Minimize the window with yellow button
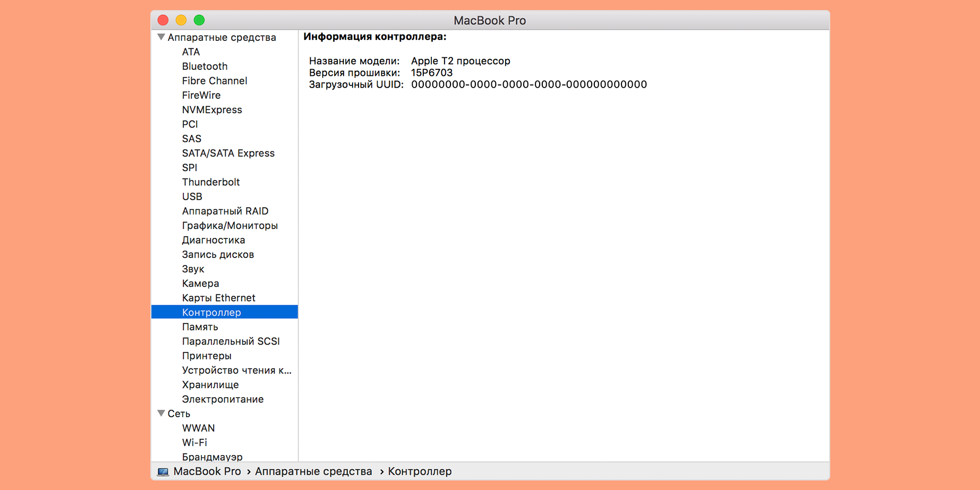The image size is (980, 490). tap(181, 20)
